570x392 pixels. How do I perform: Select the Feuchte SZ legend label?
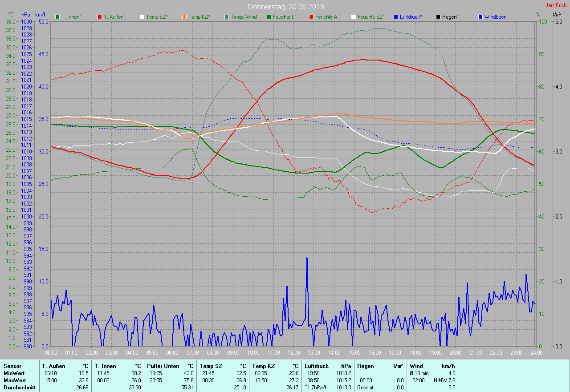371,17
